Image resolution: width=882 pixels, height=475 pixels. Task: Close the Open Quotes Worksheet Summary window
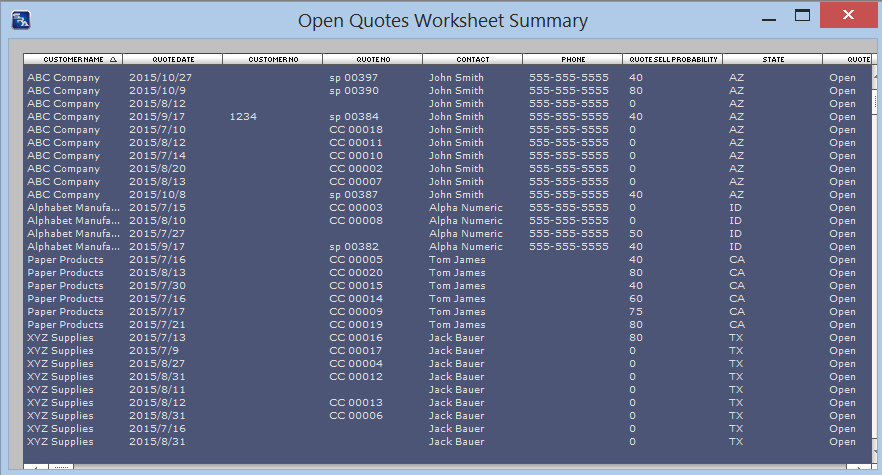click(849, 16)
